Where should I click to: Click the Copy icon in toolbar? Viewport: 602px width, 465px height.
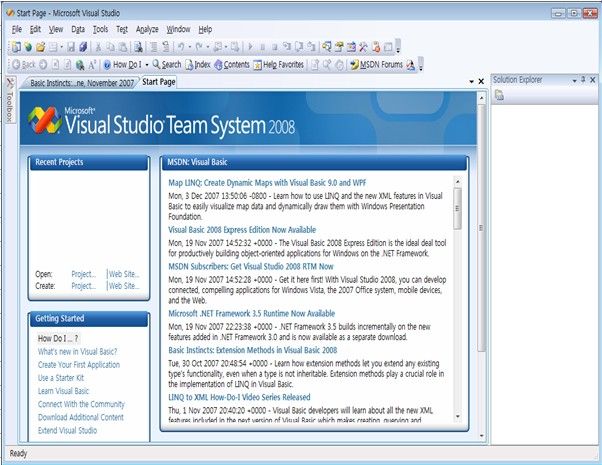coord(111,47)
